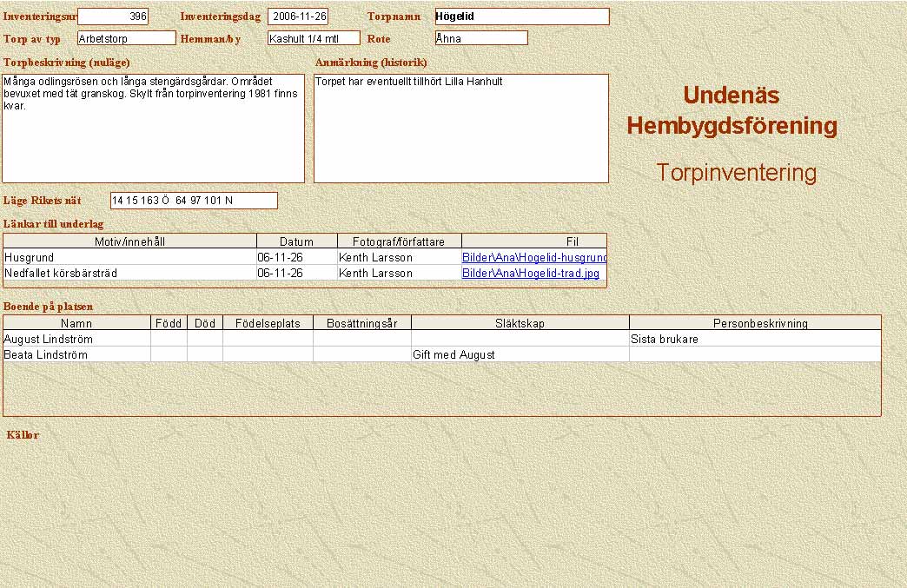This screenshot has height=588, width=907.
Task: Click the Motiv/innehåll column header
Action: [129, 241]
